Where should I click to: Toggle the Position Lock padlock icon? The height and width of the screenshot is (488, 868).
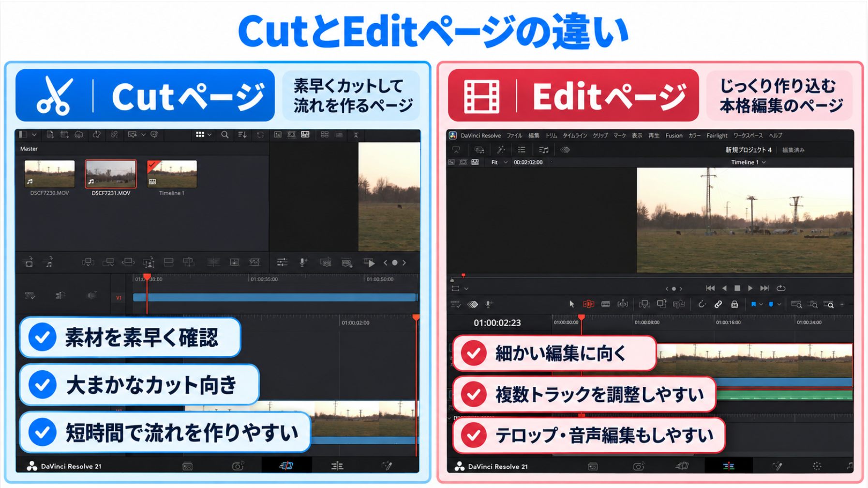(734, 304)
